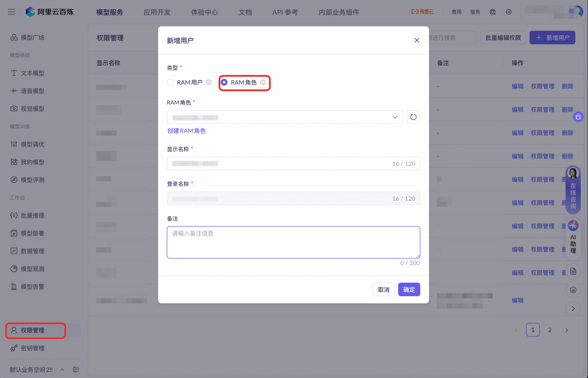Click the info icon next to RAM用户

click(209, 82)
